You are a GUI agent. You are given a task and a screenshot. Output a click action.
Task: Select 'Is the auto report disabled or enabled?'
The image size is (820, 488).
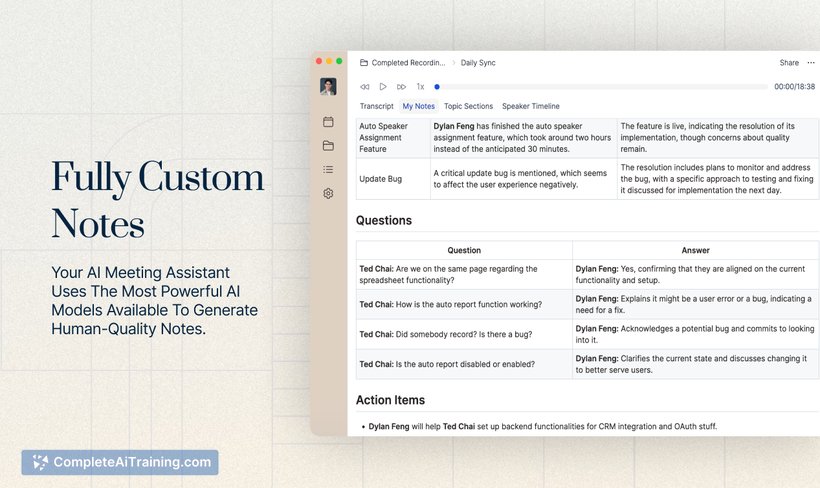(x=464, y=364)
